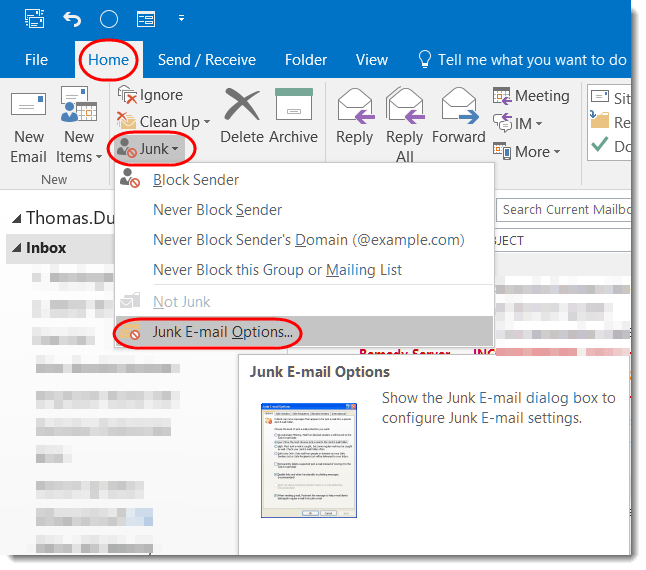Open the Clean Up dropdown
The height and width of the screenshot is (570, 646).
pyautogui.click(x=164, y=121)
